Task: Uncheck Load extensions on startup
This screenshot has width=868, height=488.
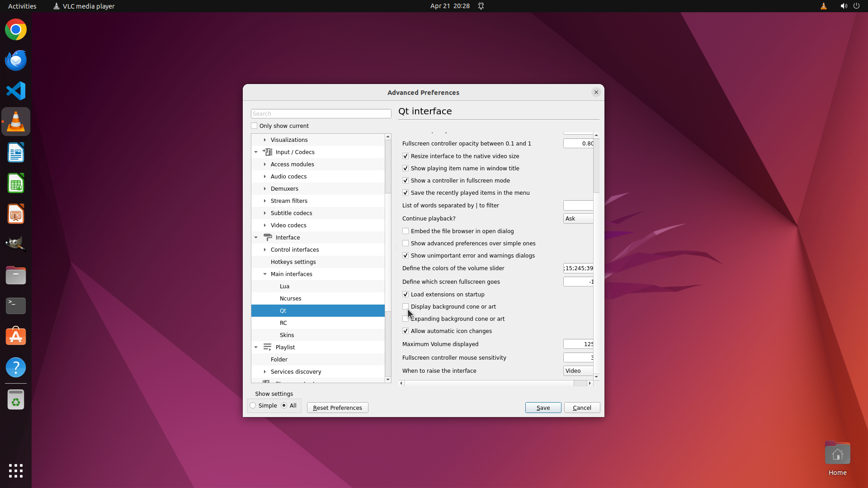Action: click(x=406, y=294)
